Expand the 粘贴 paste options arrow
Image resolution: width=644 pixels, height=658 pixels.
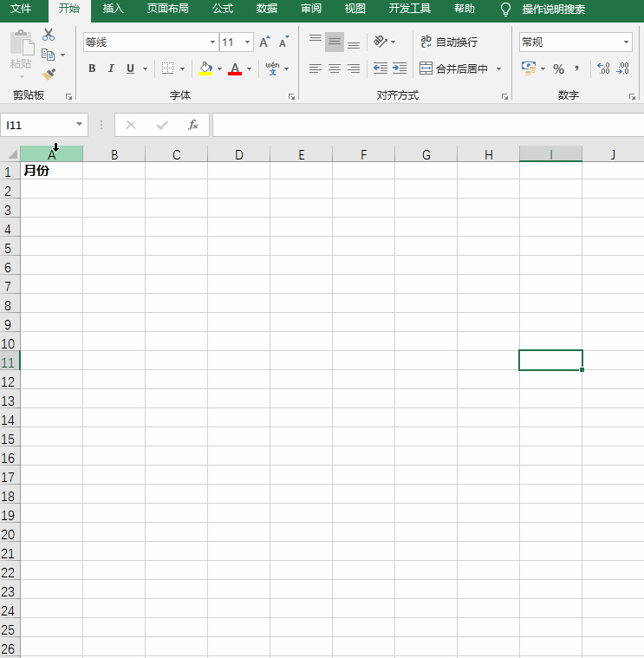tap(22, 77)
